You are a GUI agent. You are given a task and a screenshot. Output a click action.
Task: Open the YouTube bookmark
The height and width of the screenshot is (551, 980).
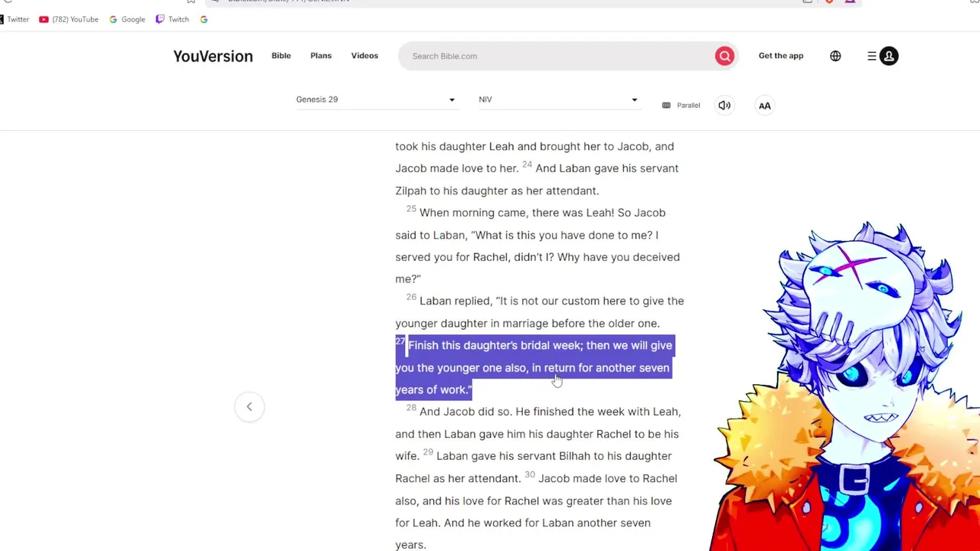(x=69, y=19)
